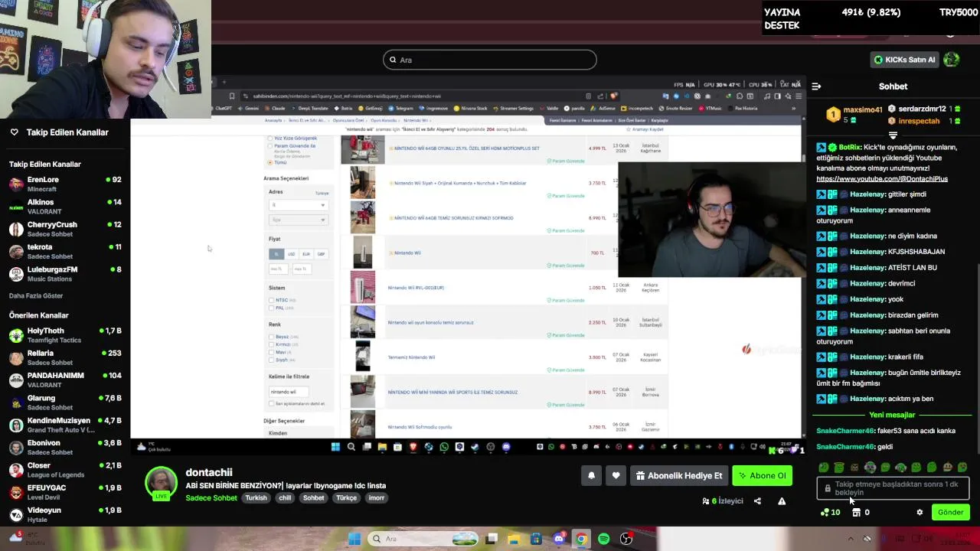The width and height of the screenshot is (980, 551).
Task: Click thumbnail of NINTENDO Wii 64GB OYUNLU listing
Action: point(363,149)
